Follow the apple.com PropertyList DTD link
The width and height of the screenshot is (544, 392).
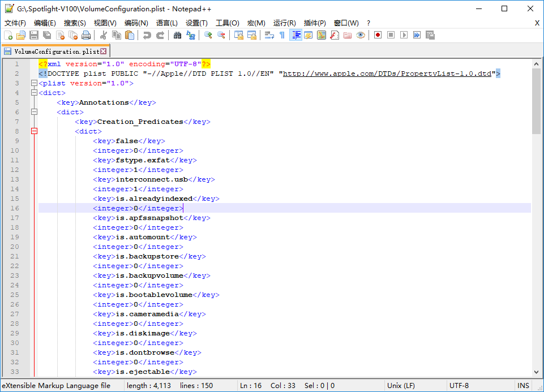[387, 74]
